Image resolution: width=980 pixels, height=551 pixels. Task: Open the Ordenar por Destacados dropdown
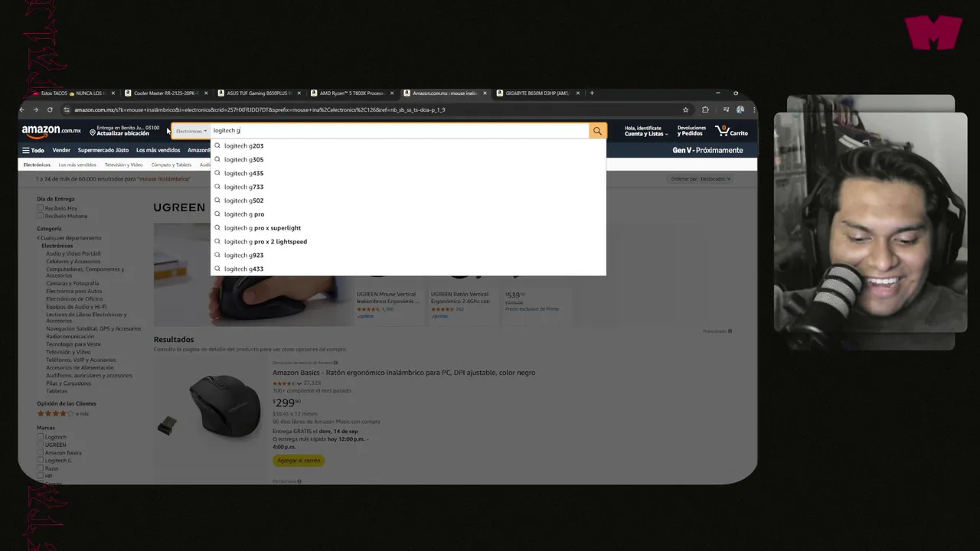click(701, 179)
